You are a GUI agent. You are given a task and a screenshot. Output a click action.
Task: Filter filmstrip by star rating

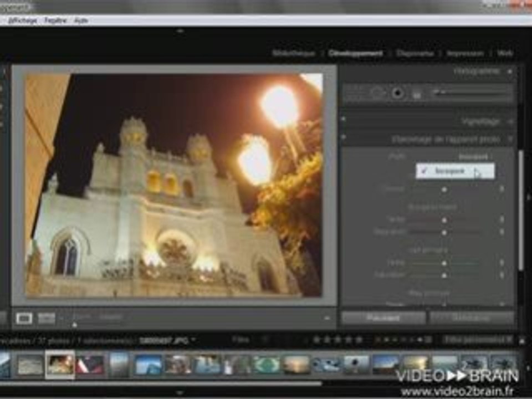coord(337,339)
